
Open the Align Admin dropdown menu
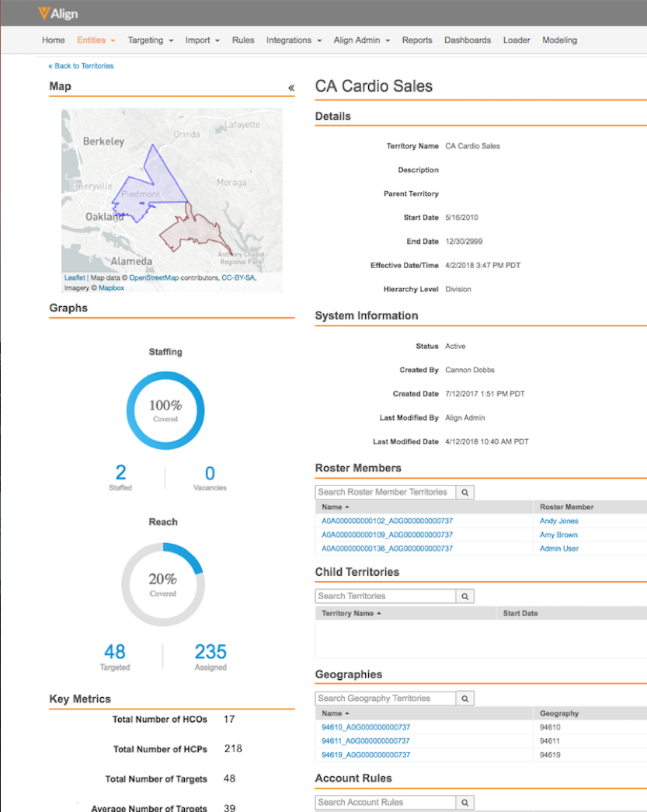[362, 40]
